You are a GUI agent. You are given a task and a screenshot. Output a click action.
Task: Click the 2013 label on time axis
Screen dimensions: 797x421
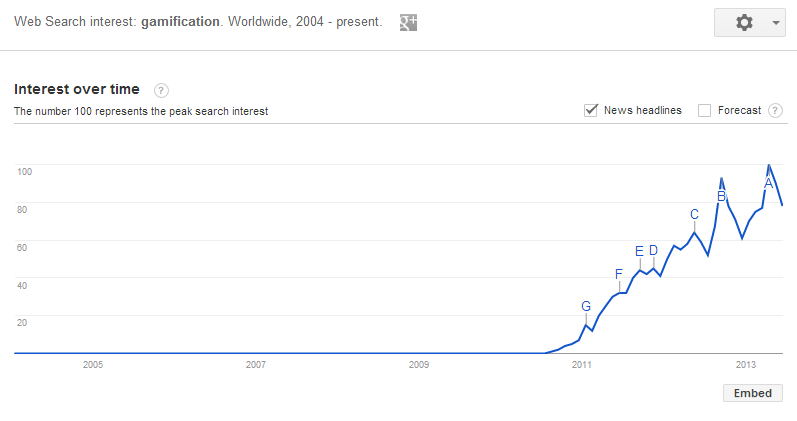746,365
